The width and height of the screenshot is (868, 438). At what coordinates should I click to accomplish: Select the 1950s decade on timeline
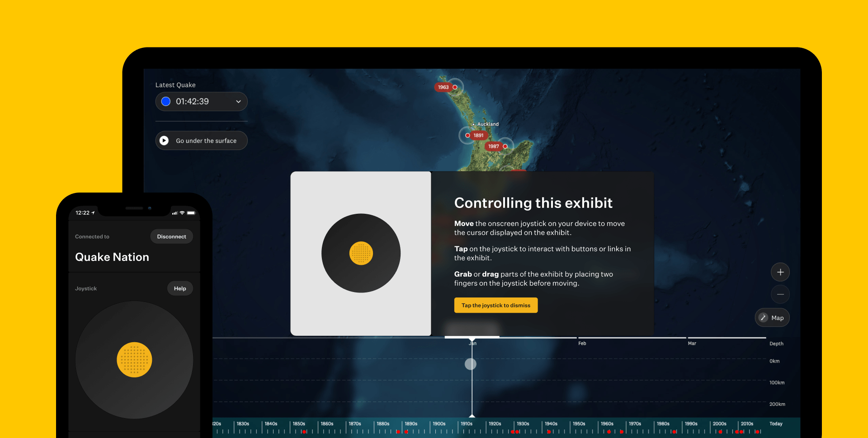coord(579,424)
